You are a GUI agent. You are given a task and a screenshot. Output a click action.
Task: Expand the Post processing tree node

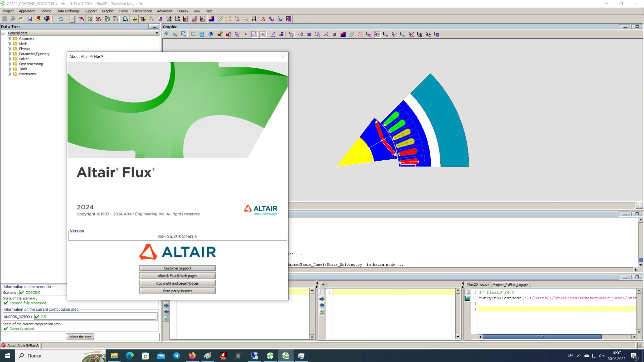(x=9, y=64)
